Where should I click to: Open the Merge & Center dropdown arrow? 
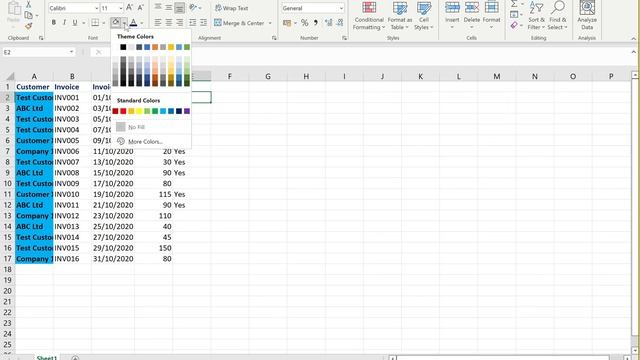(270, 23)
